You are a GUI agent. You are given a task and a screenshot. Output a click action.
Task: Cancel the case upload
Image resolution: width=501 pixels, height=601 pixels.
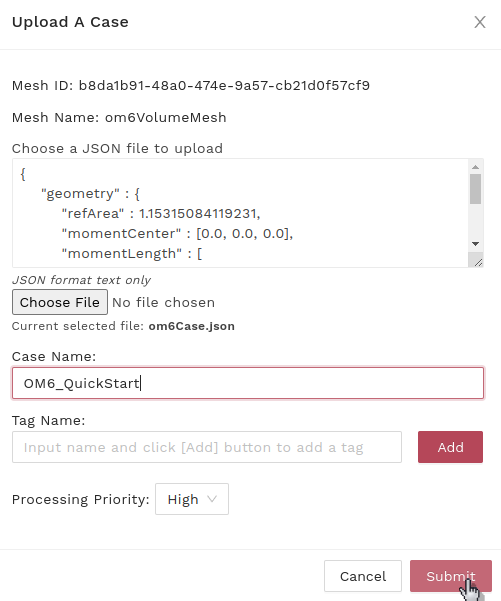(363, 576)
